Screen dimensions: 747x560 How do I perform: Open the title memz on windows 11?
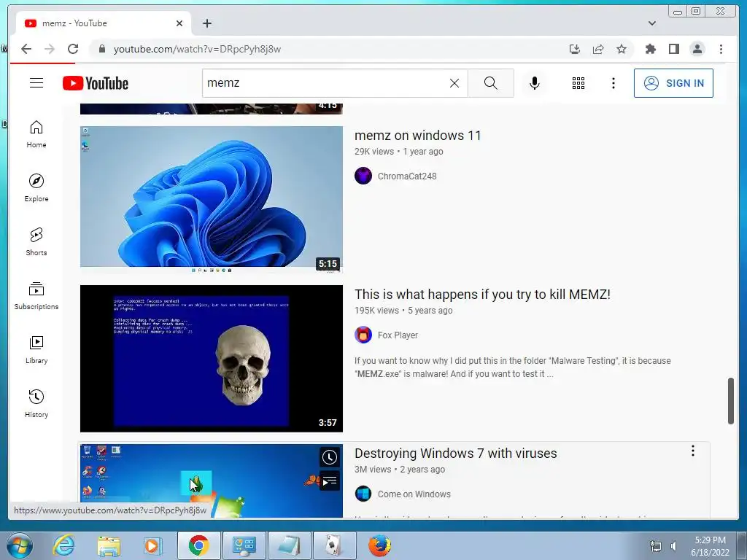(417, 136)
